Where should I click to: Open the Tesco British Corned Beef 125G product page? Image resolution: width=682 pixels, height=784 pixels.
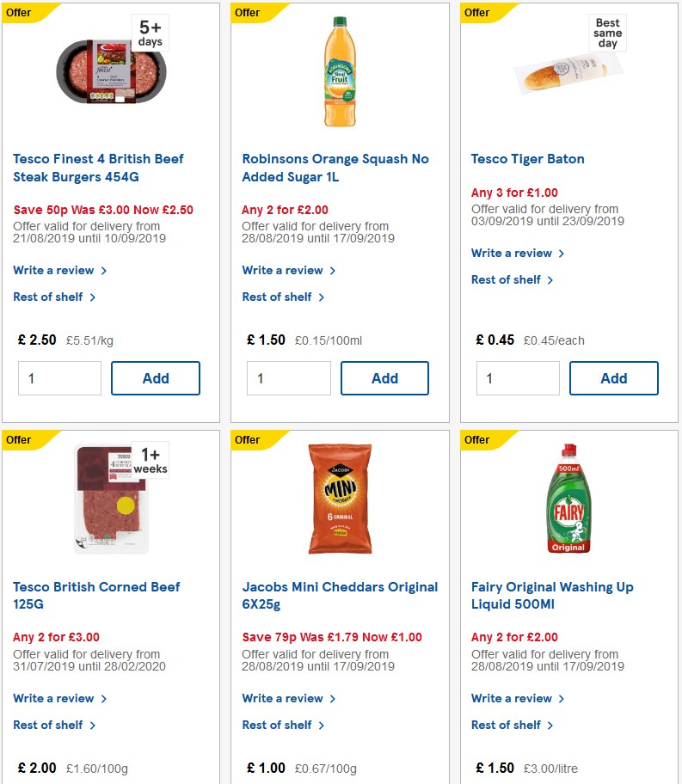pos(95,595)
